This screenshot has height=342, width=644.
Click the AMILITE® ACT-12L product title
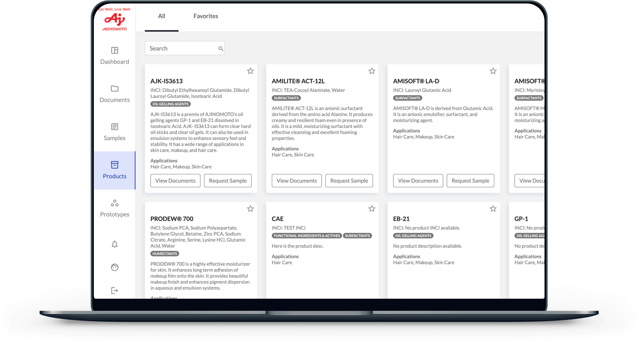(x=298, y=81)
